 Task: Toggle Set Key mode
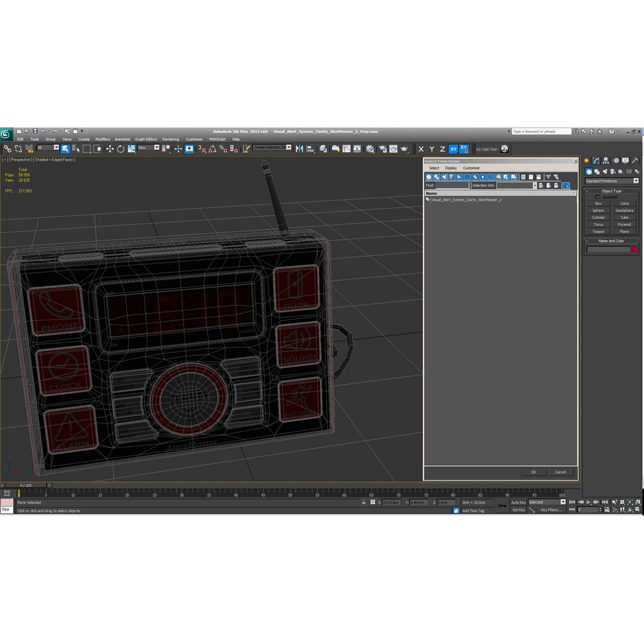click(x=518, y=510)
